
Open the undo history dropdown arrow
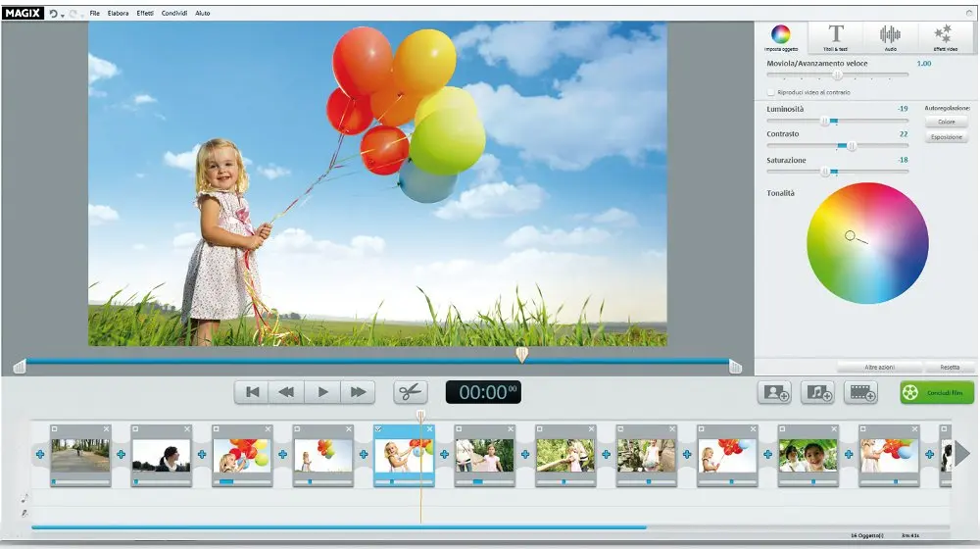(x=62, y=15)
